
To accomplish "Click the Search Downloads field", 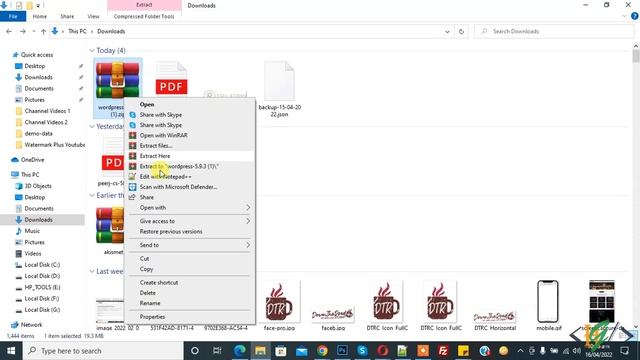I will (x=554, y=31).
